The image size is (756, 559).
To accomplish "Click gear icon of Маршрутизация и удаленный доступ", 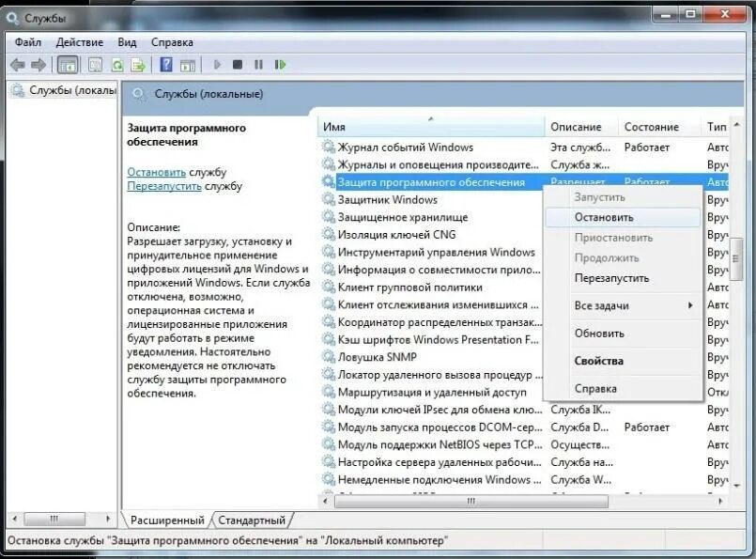I will point(329,392).
